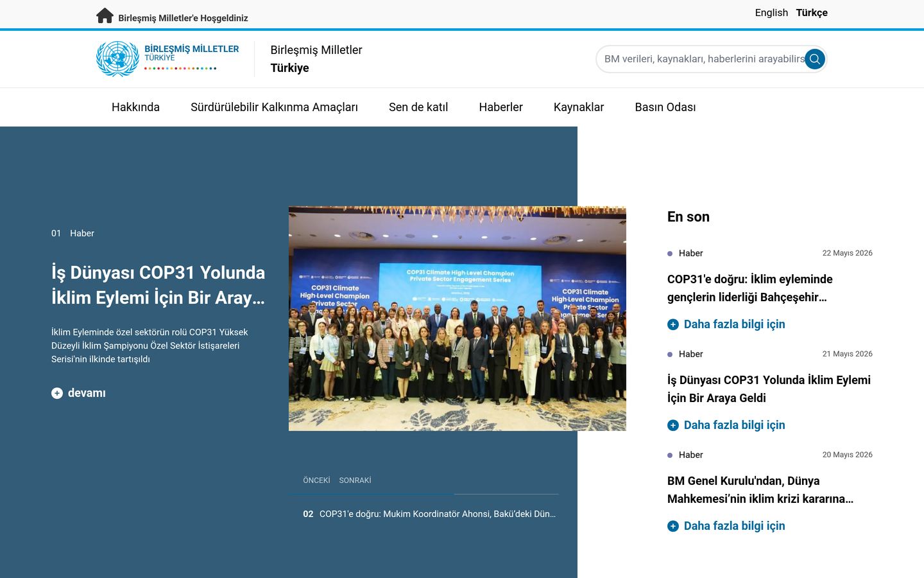Screen dimensions: 924x578
Task: Open Birleşmiş Milletler'e Hoşgeldiniz link
Action: point(183,18)
